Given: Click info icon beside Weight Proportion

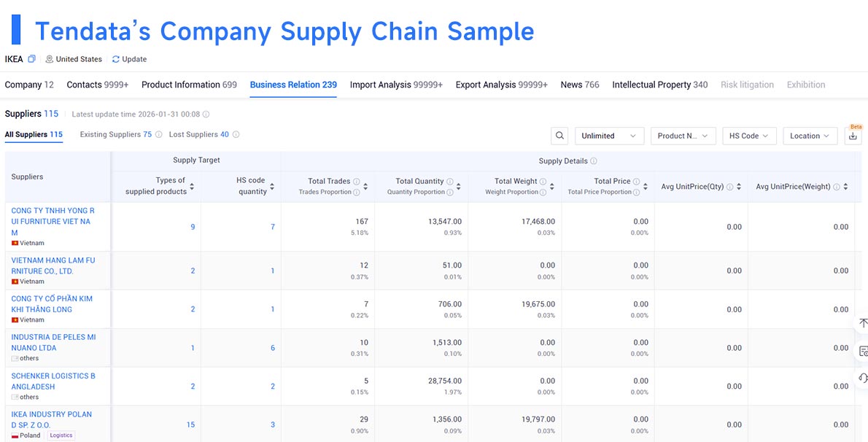Looking at the screenshot, I should pyautogui.click(x=543, y=193).
